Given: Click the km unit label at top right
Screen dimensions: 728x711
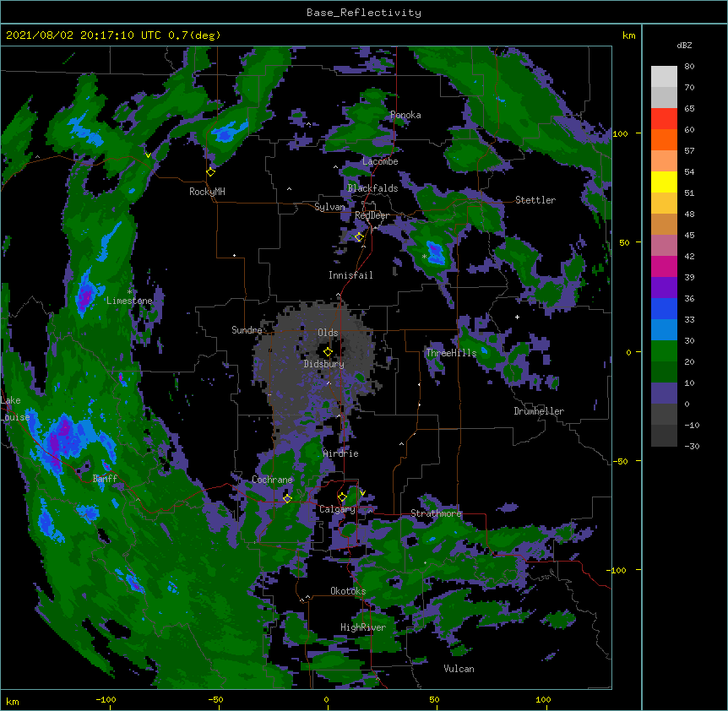Looking at the screenshot, I should coord(628,35).
